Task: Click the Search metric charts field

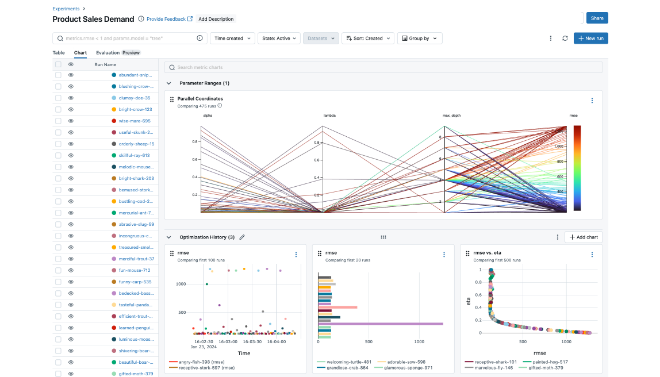Action: click(x=383, y=67)
